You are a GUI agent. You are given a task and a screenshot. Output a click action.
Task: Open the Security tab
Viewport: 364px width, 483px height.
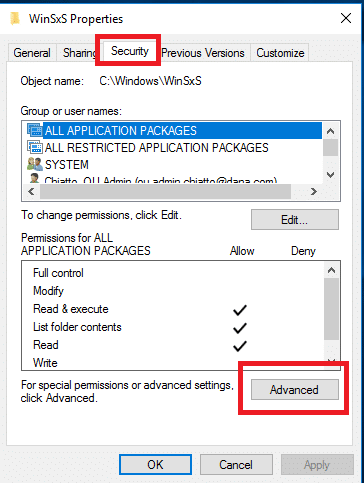pos(130,51)
